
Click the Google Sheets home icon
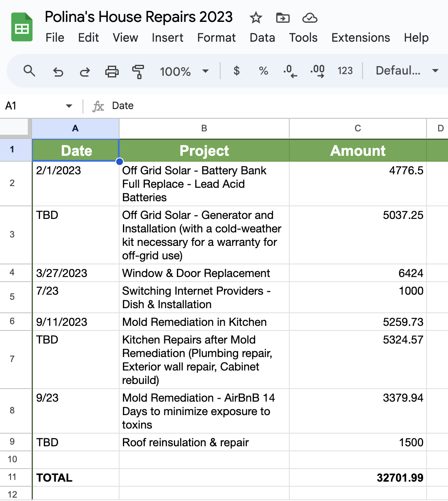click(x=22, y=27)
